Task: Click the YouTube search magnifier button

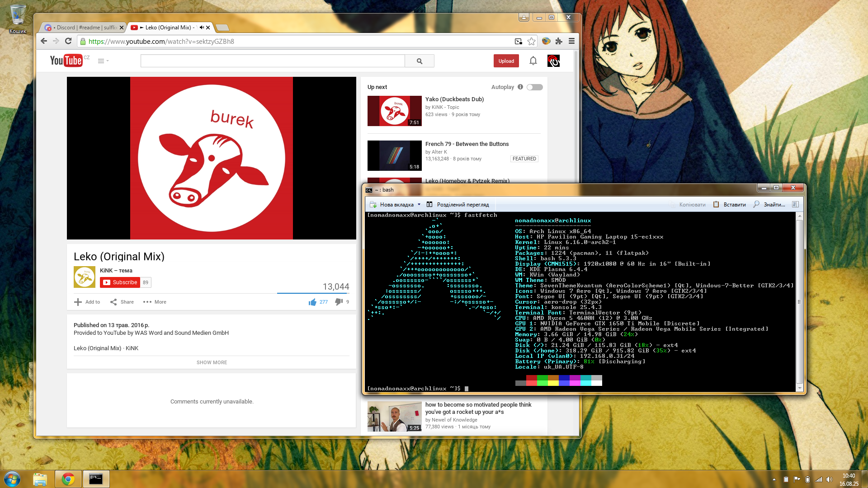Action: coord(419,61)
